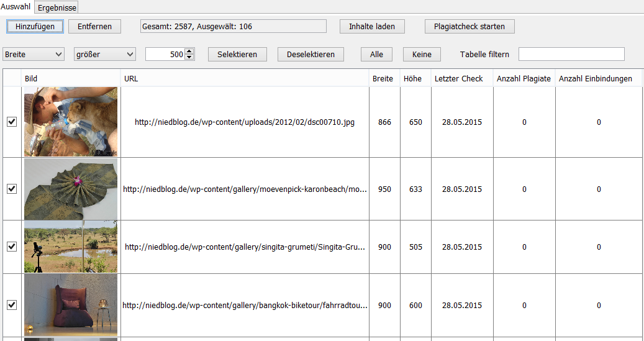Sort by Letzter Check column header

(x=462, y=78)
